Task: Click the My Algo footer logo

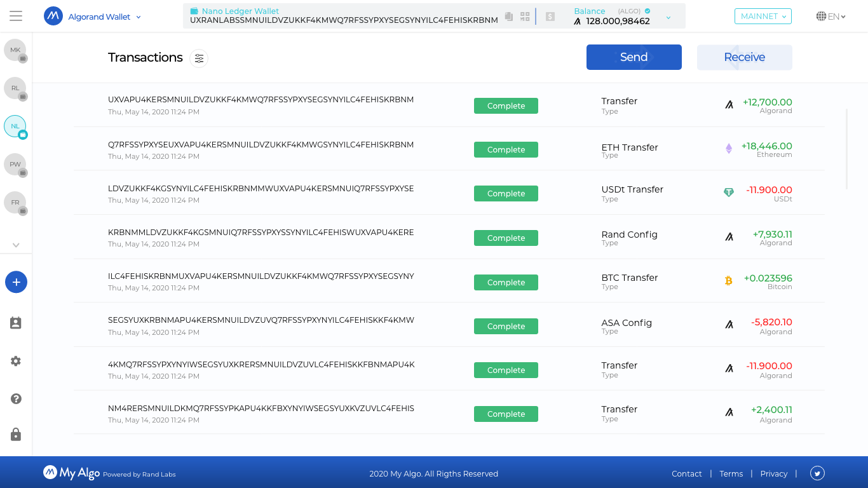Action: coord(71,473)
